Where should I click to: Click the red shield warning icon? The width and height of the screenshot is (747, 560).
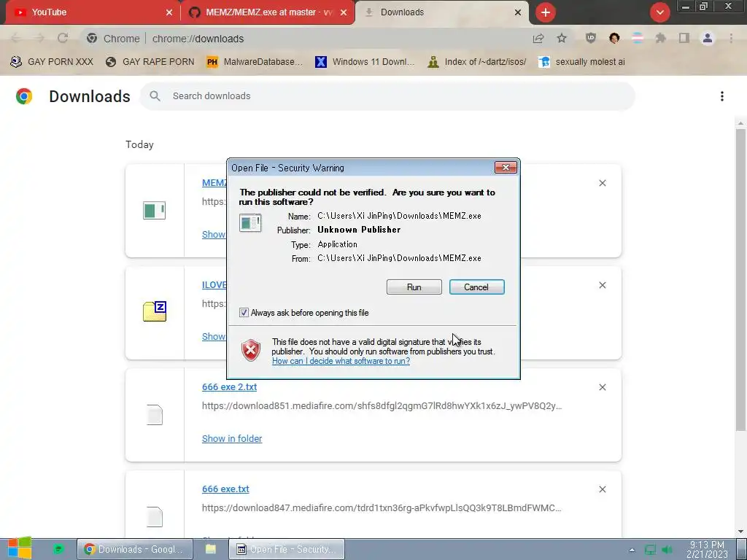251,351
